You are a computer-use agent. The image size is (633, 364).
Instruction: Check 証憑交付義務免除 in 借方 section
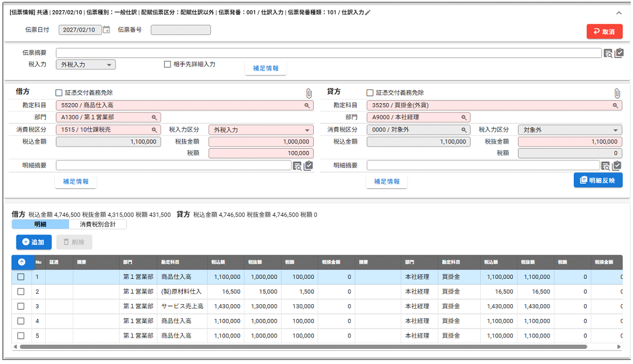pyautogui.click(x=59, y=93)
